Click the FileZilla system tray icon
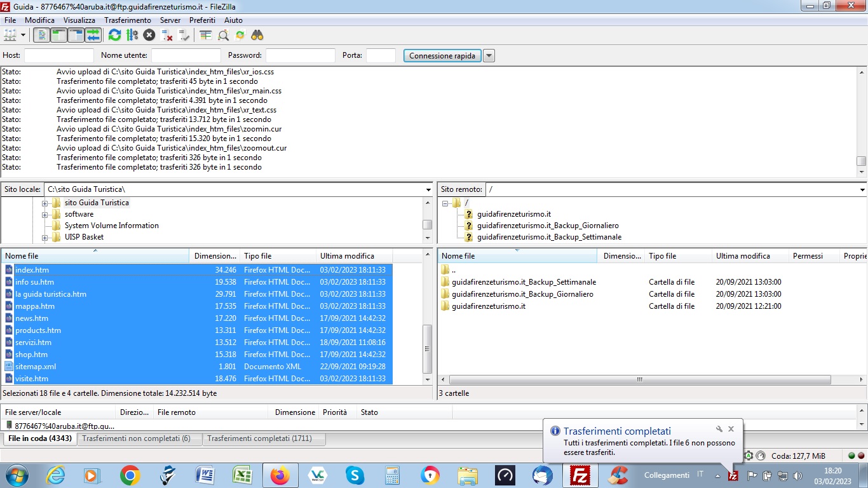Viewport: 868px width, 488px height. [733, 475]
